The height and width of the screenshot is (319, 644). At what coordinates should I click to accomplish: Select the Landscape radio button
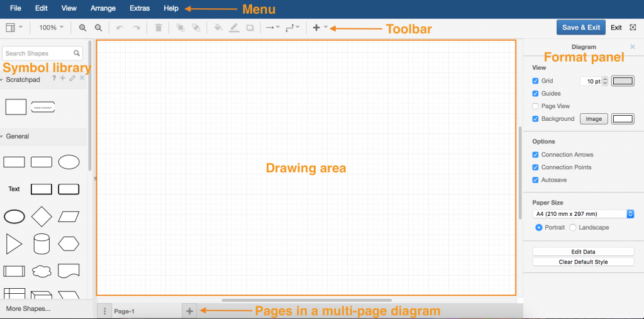click(x=572, y=227)
